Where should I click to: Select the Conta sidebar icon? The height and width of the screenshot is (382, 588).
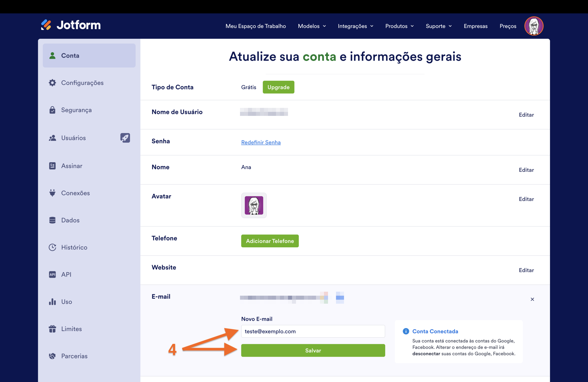(x=52, y=56)
